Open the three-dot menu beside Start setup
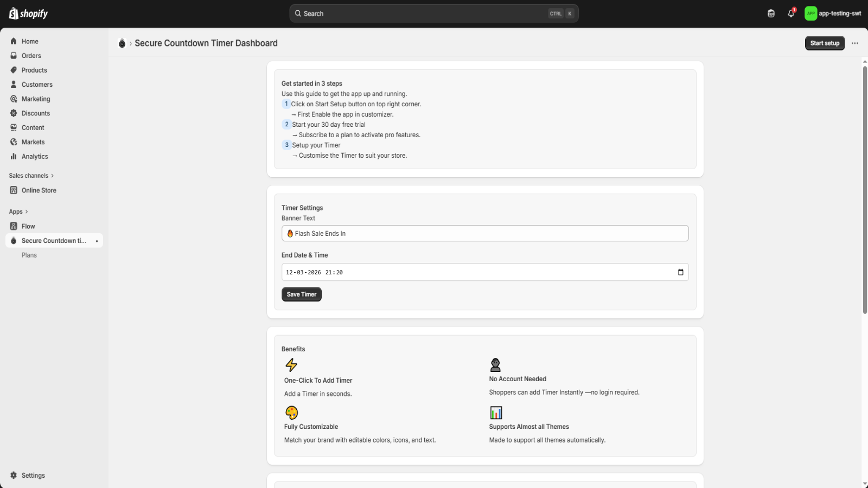Image resolution: width=868 pixels, height=488 pixels. pos(854,43)
